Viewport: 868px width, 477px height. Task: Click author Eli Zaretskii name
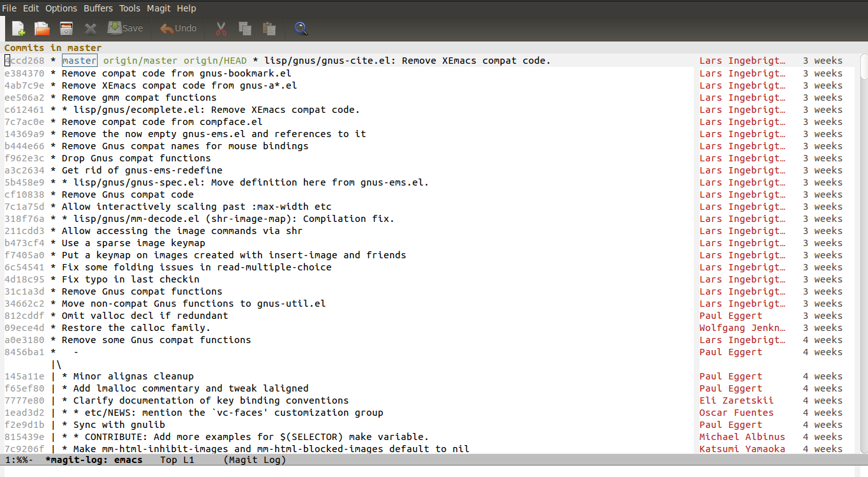point(737,400)
